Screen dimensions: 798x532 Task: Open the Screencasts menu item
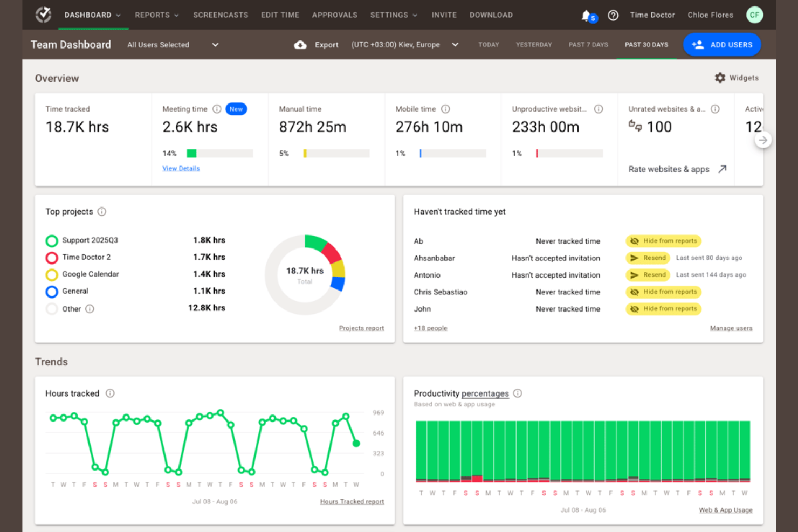pos(221,15)
